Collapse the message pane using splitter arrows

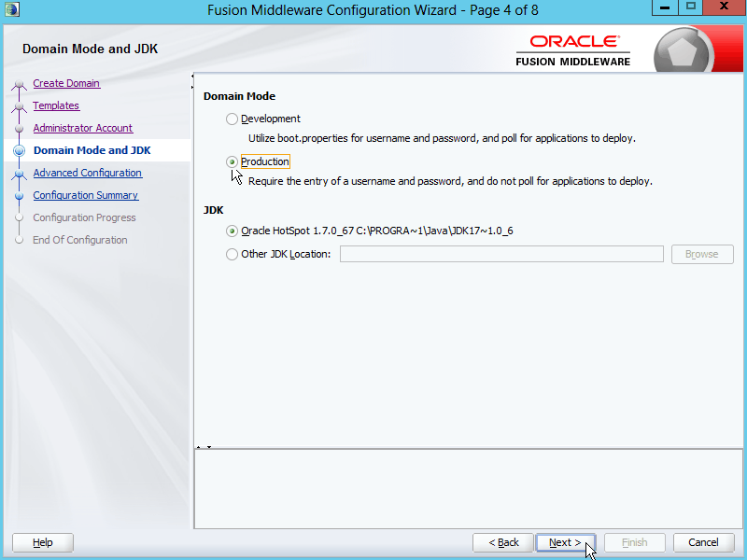209,447
